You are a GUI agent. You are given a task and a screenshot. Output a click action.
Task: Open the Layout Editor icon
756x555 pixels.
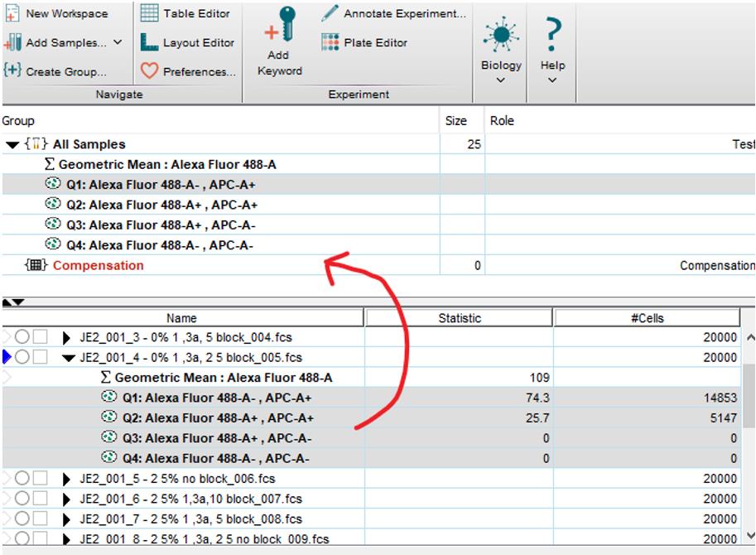point(149,42)
